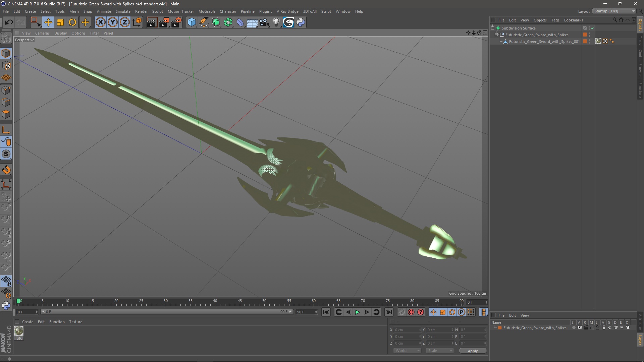Add a Camera object from toolbar
Viewport: 644px width, 362px height.
264,22
